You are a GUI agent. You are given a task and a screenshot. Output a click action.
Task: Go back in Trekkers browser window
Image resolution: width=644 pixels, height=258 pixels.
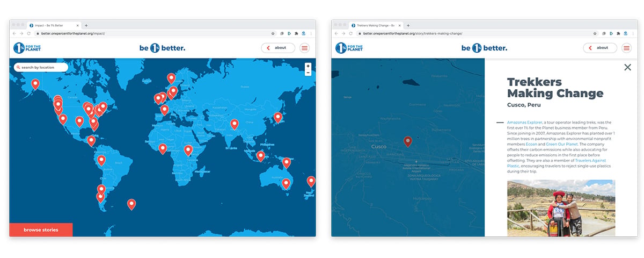[336, 33]
